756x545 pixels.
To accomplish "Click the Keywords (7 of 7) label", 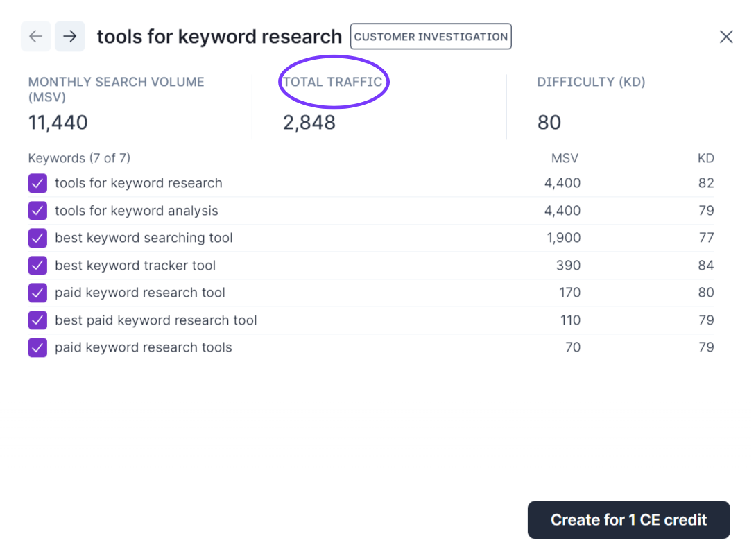I will pos(79,159).
